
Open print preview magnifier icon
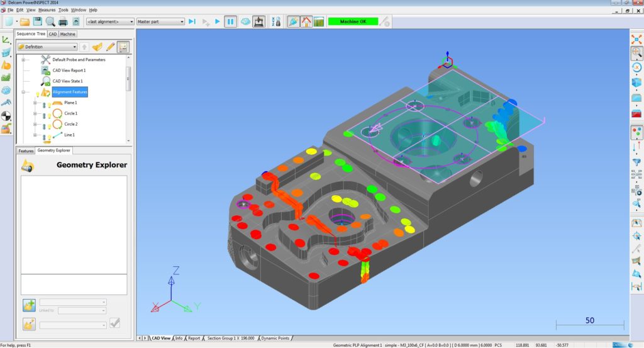(50, 21)
